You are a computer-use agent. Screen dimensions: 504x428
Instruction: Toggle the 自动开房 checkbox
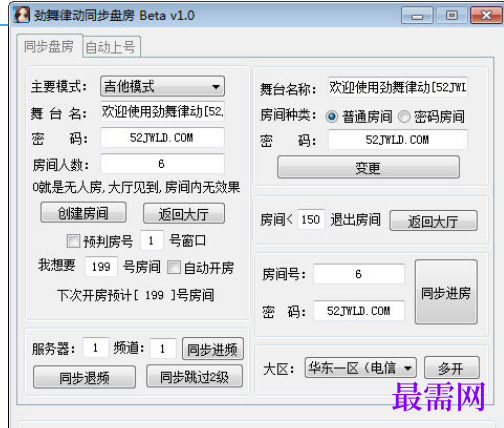174,267
